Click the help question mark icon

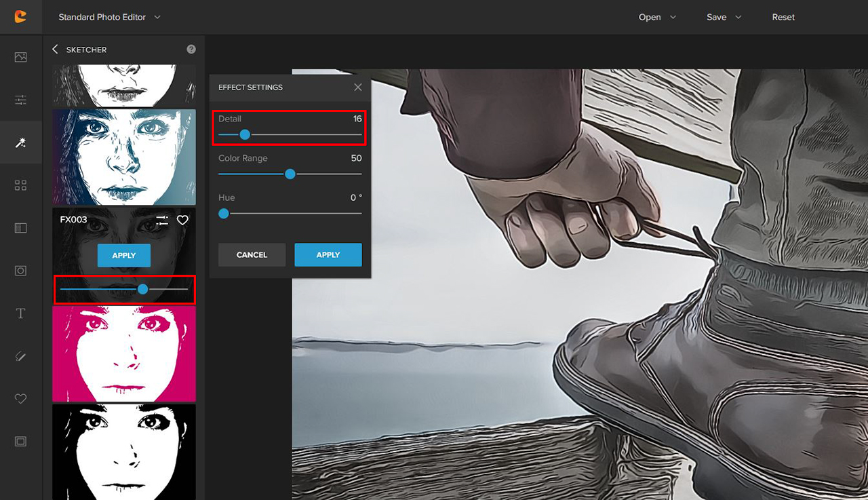tap(191, 50)
